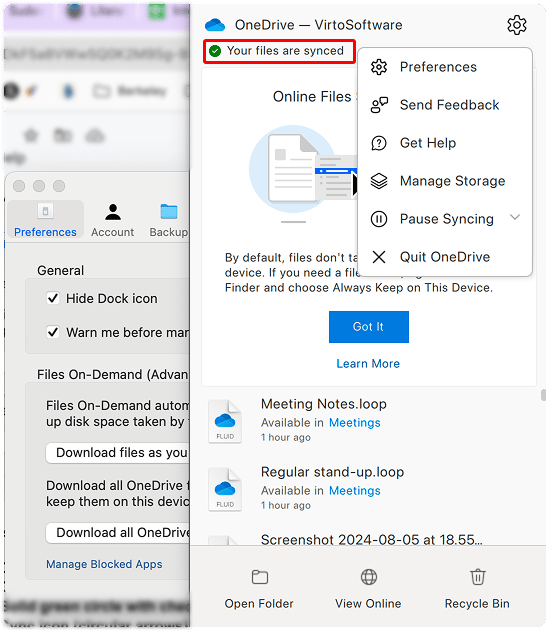The height and width of the screenshot is (631, 546).
Task: Click the Screenshot 2024-08-05 file name
Action: pyautogui.click(x=371, y=540)
